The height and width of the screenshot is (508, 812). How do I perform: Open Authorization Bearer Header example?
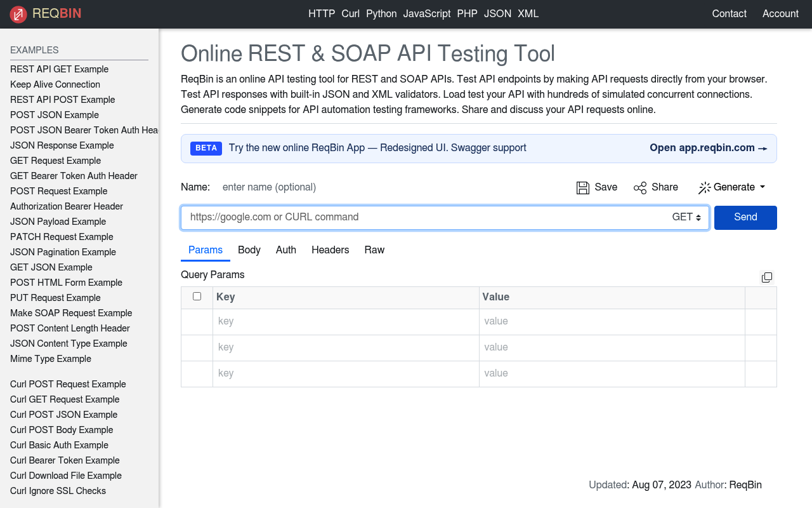tap(67, 206)
